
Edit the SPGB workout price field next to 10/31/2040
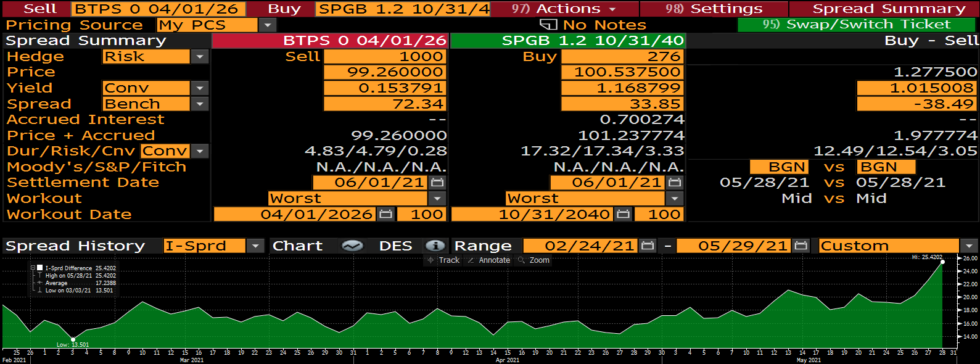click(x=658, y=215)
